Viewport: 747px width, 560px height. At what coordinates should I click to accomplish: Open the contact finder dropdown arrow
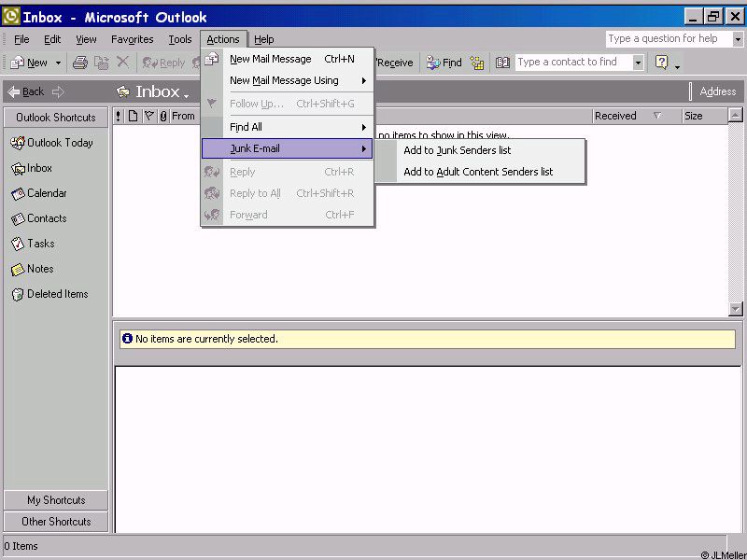click(x=638, y=63)
